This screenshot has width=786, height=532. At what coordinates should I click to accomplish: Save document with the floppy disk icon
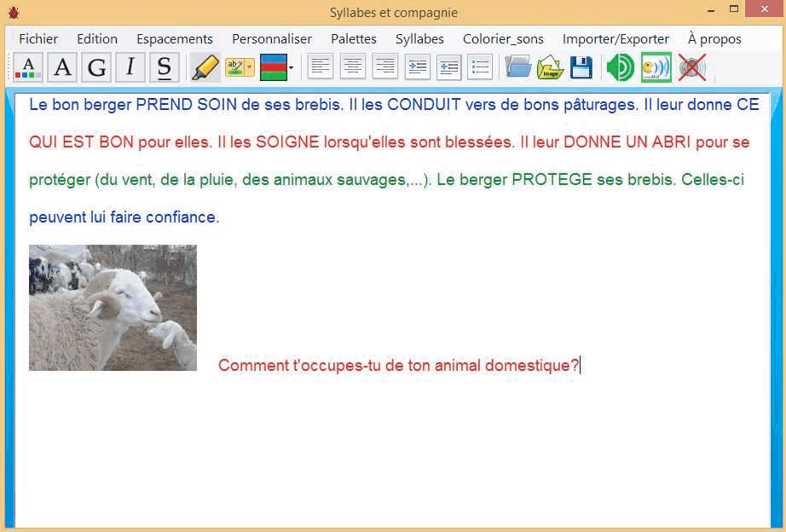point(581,67)
